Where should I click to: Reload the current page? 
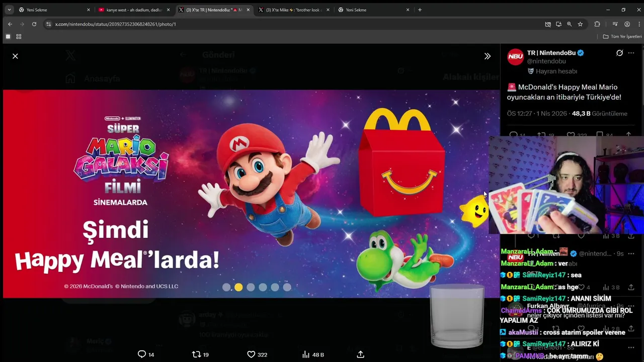click(x=34, y=24)
